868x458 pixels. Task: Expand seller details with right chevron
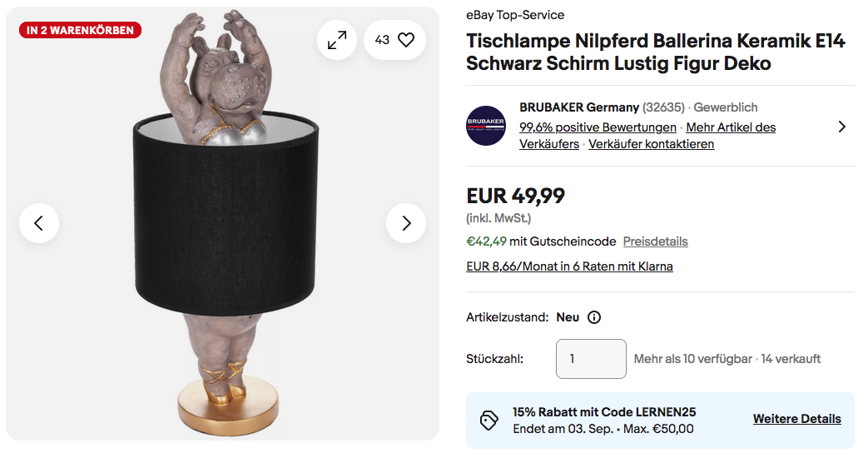pos(841,127)
